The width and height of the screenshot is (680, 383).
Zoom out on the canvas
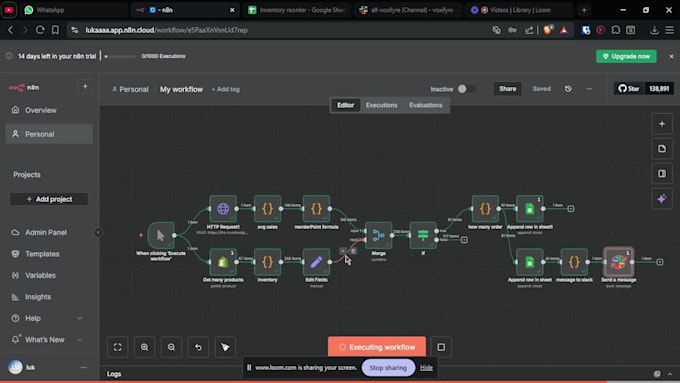[171, 347]
